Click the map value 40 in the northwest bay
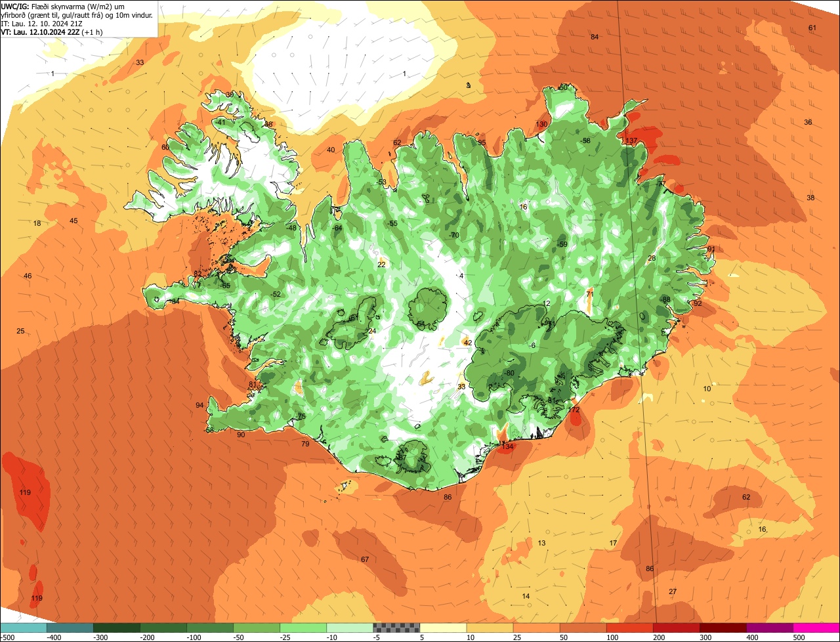This screenshot has width=840, height=642. pos(331,150)
